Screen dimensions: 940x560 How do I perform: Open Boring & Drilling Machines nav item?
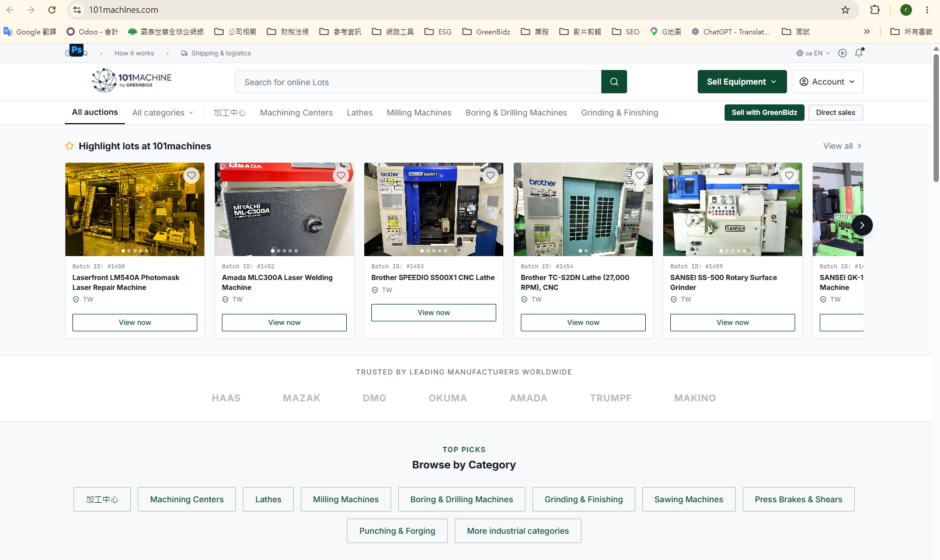[x=516, y=113]
